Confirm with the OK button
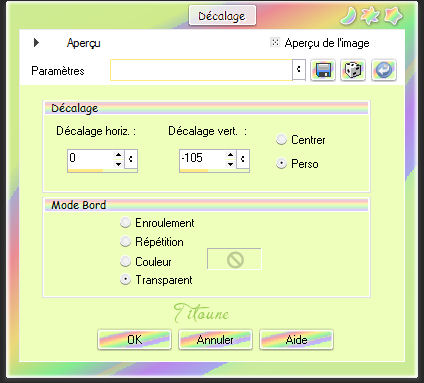This screenshot has width=424, height=383. (x=134, y=340)
